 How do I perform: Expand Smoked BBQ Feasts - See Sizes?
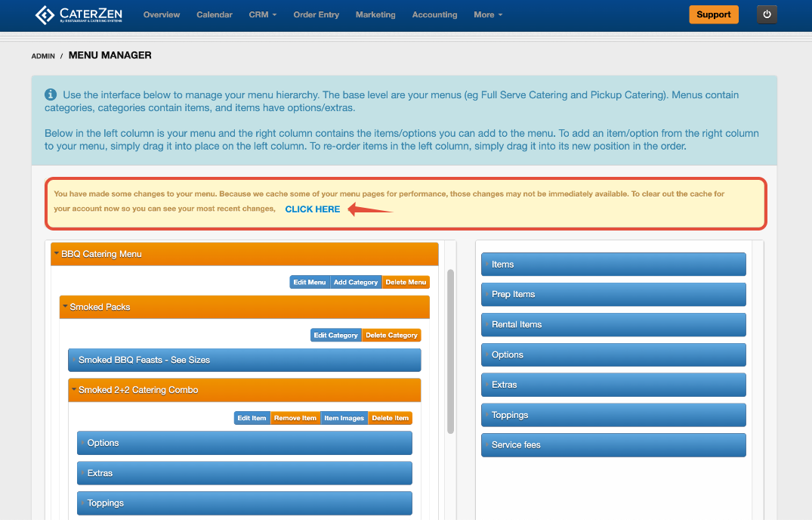click(245, 360)
